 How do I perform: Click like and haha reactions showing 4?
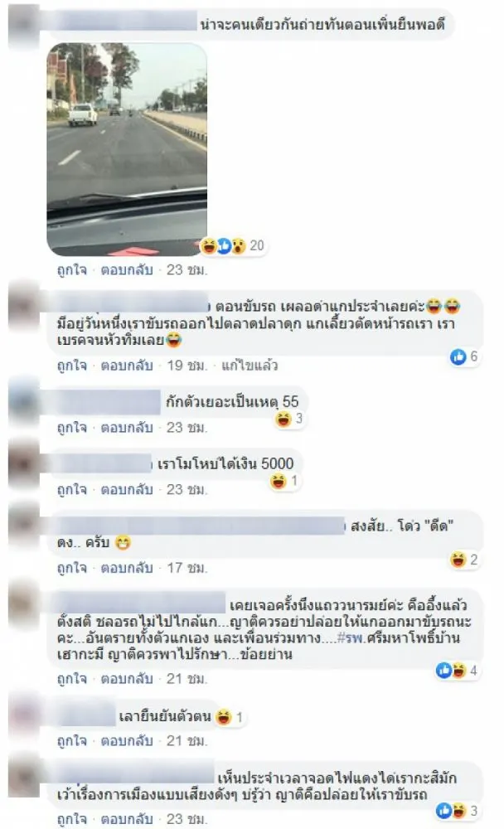pos(457,671)
